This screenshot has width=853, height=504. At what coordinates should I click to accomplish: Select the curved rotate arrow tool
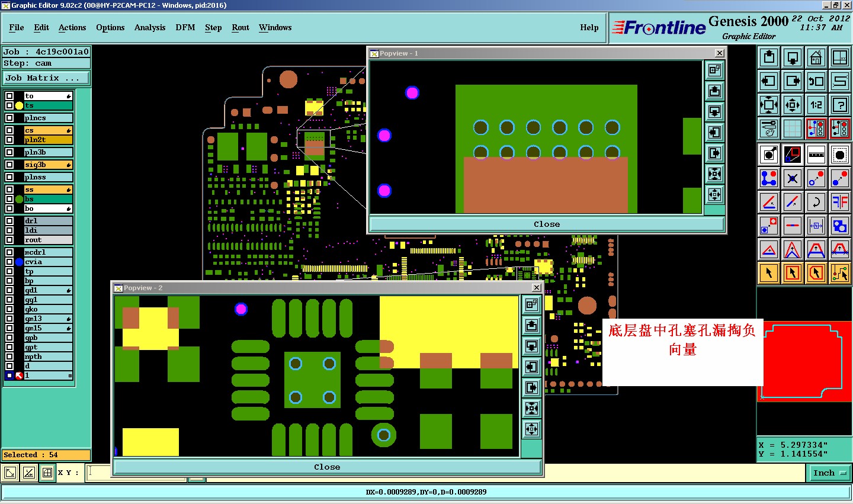tap(816, 202)
